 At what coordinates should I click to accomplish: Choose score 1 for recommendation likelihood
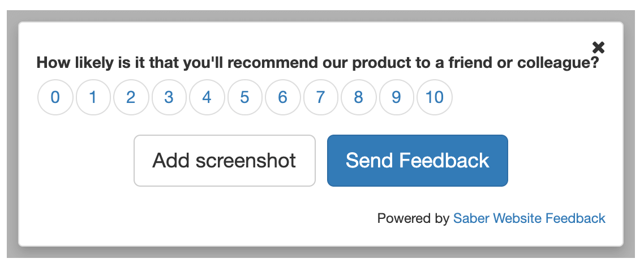click(x=93, y=98)
